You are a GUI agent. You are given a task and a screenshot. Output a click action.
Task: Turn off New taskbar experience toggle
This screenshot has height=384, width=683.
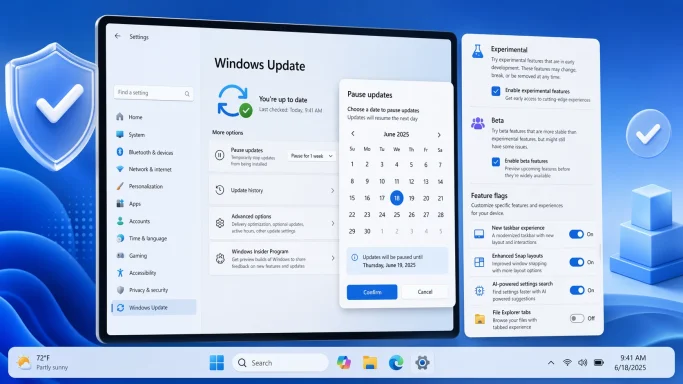pos(576,234)
